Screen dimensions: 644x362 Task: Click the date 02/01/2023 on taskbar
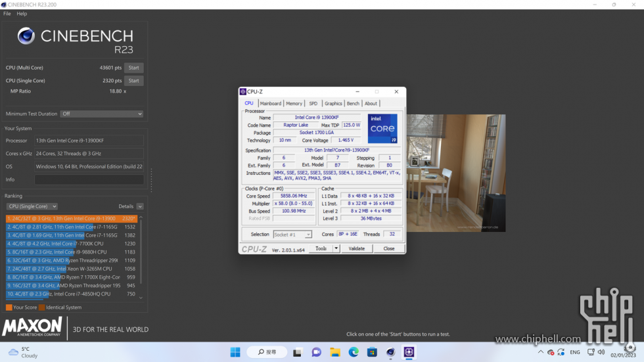(x=623, y=355)
